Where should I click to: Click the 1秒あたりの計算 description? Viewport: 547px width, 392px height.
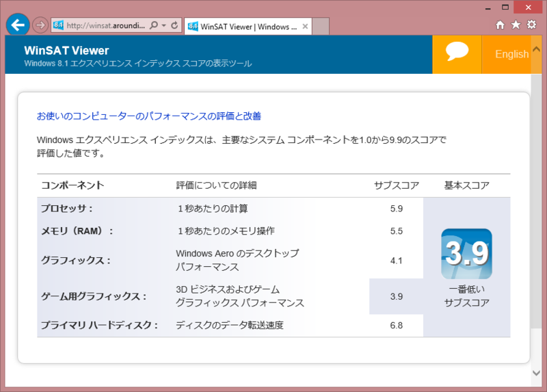point(213,209)
